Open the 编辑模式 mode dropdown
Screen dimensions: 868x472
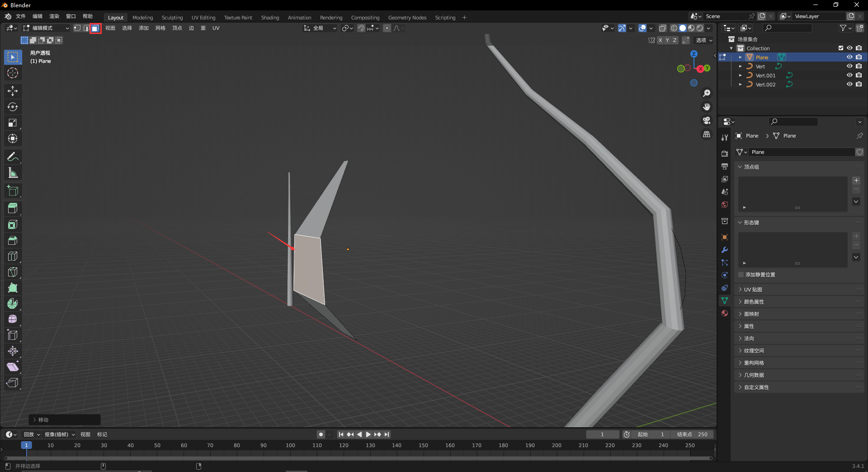tap(46, 28)
